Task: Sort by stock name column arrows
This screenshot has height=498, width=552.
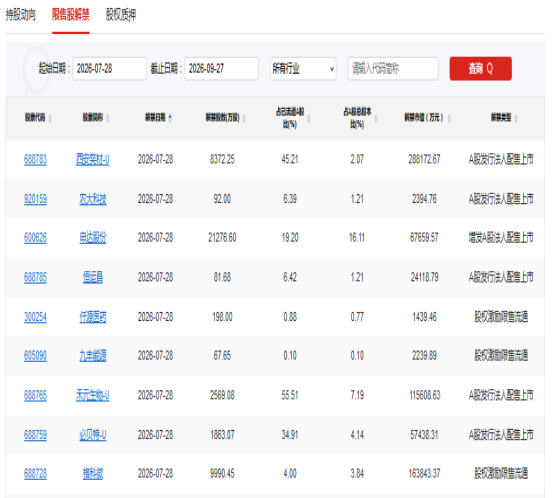Action: [x=107, y=118]
